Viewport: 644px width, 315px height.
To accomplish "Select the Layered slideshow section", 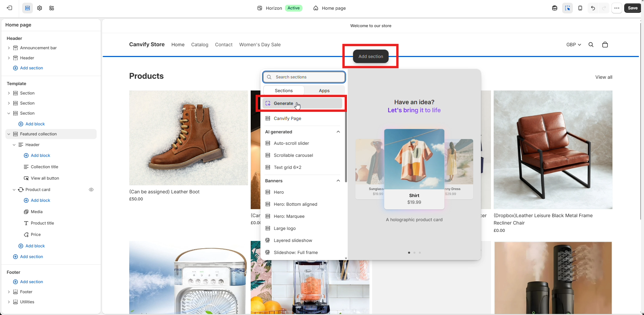I will coord(302,241).
